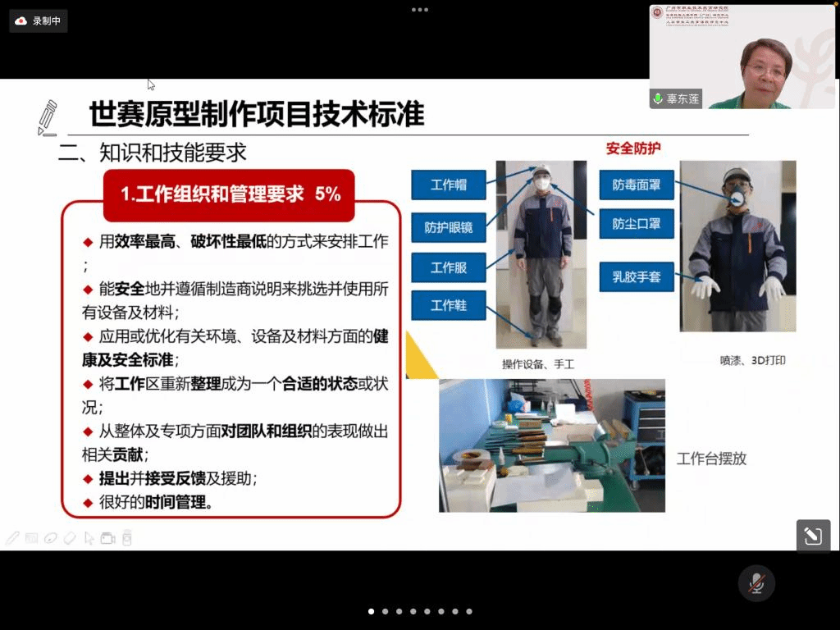This screenshot has width=840, height=630.
Task: Select the eraser tool in slide toolbar
Action: click(x=70, y=539)
